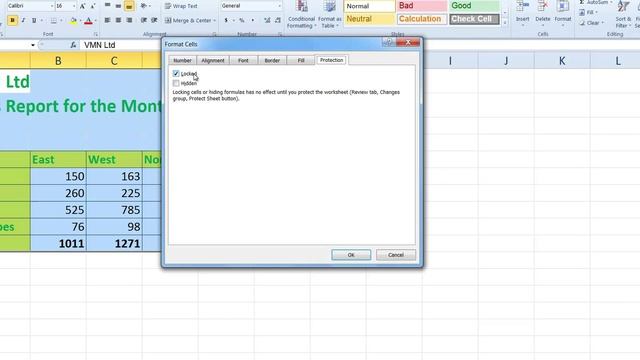This screenshot has height=360, width=640.
Task: Toggle Italic formatting in the ribbon
Action: tap(23, 20)
